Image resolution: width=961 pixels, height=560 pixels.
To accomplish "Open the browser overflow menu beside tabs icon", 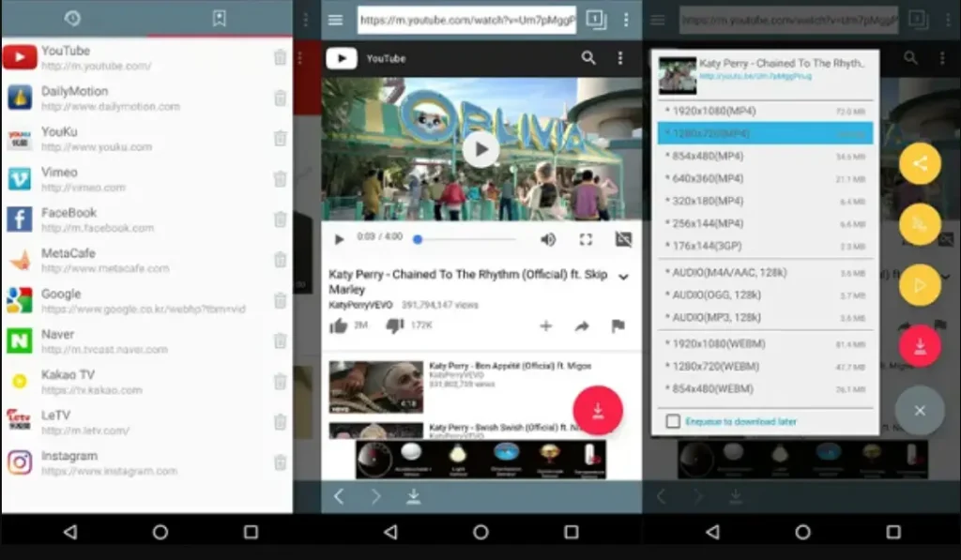I will tap(626, 20).
